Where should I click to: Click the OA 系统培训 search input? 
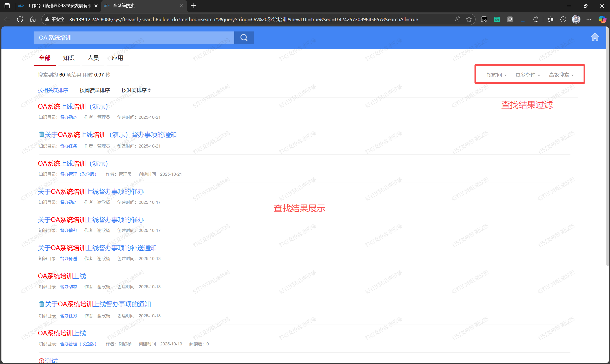[134, 37]
